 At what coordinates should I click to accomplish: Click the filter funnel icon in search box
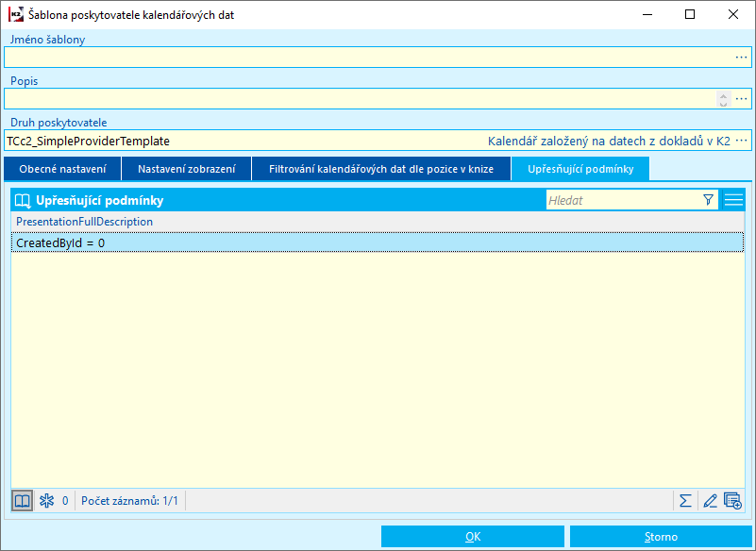[x=708, y=200]
